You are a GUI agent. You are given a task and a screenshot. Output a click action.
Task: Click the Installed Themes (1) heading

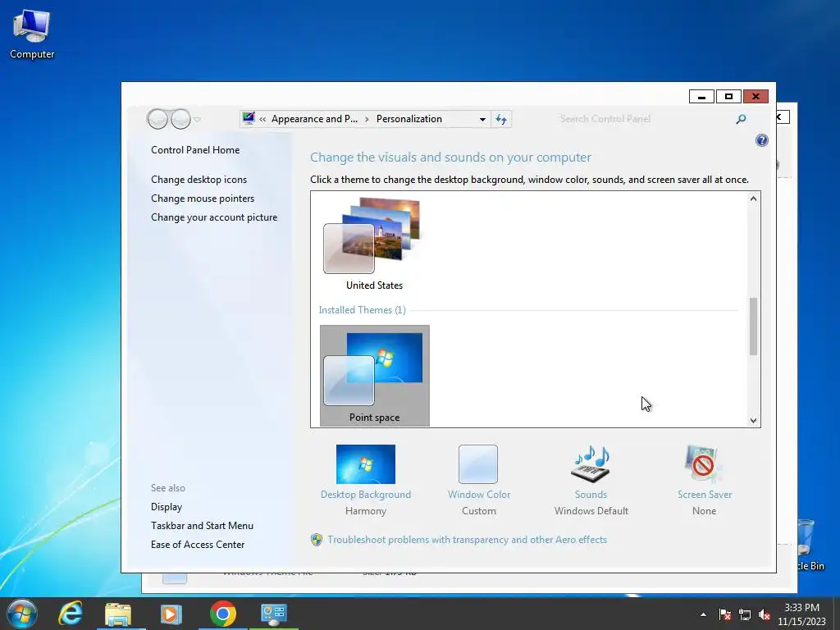pos(362,309)
